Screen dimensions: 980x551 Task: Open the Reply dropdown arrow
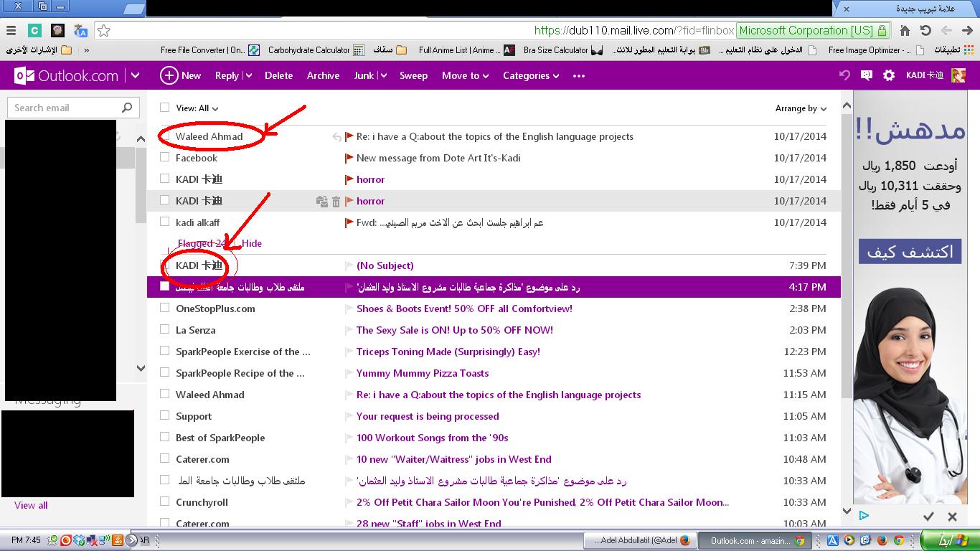249,75
